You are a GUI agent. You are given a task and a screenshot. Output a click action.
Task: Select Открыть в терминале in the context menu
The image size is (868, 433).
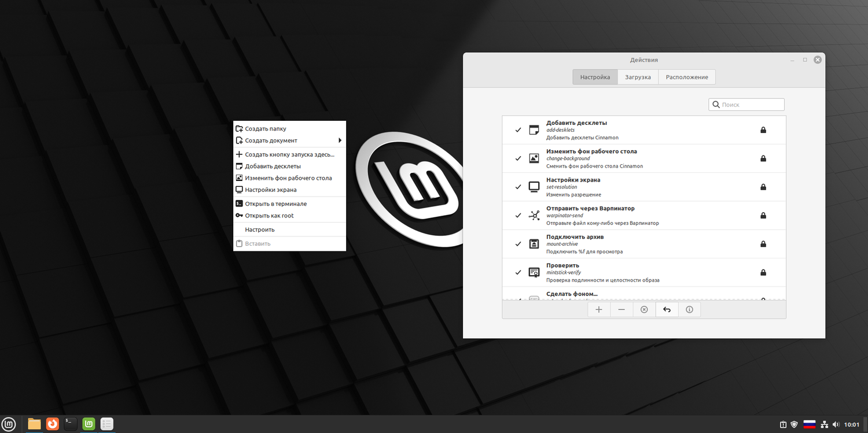coord(289,203)
